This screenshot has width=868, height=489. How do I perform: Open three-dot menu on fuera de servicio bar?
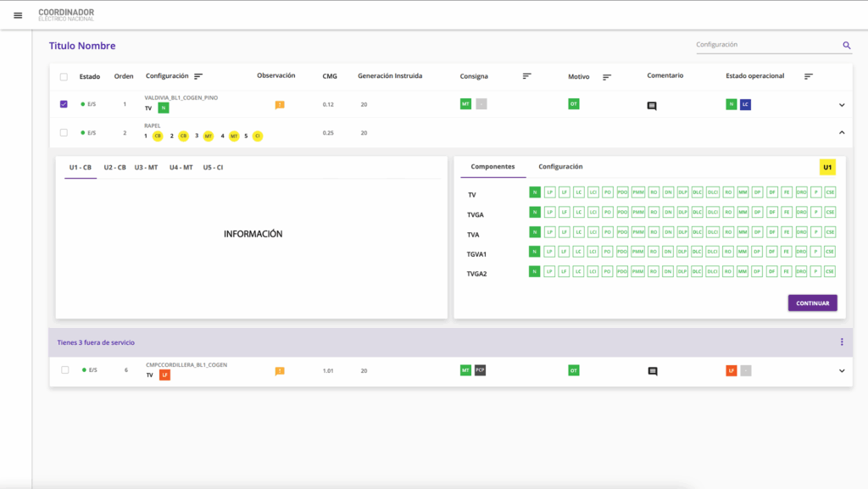842,342
